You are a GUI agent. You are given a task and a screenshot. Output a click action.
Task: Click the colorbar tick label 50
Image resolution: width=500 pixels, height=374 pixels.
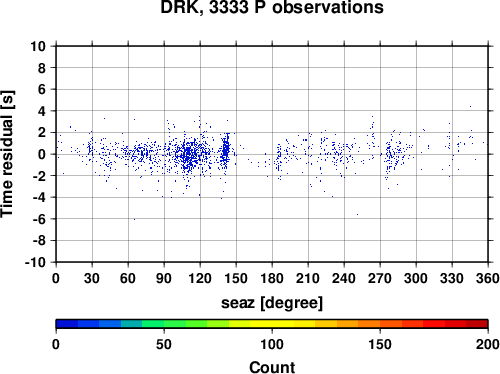pos(164,344)
